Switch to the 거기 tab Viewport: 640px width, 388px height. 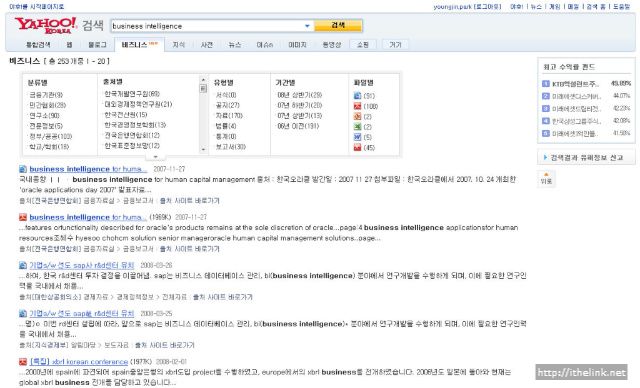(395, 45)
